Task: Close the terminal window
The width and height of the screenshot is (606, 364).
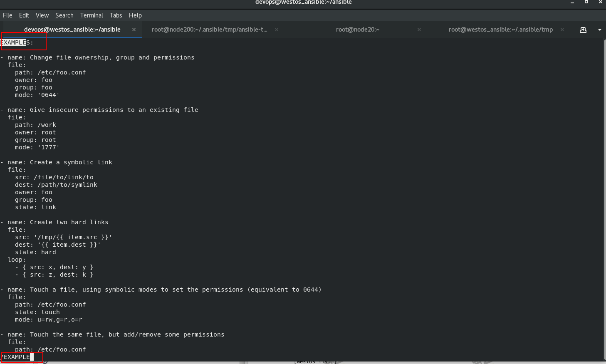Action: click(601, 2)
